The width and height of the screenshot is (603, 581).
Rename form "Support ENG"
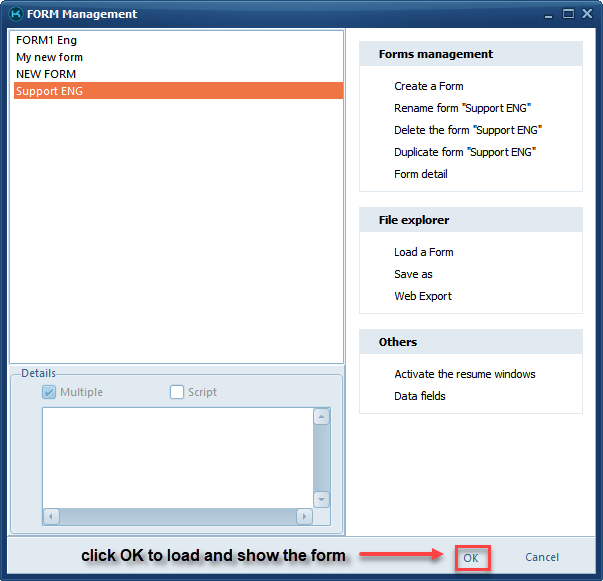click(x=462, y=108)
